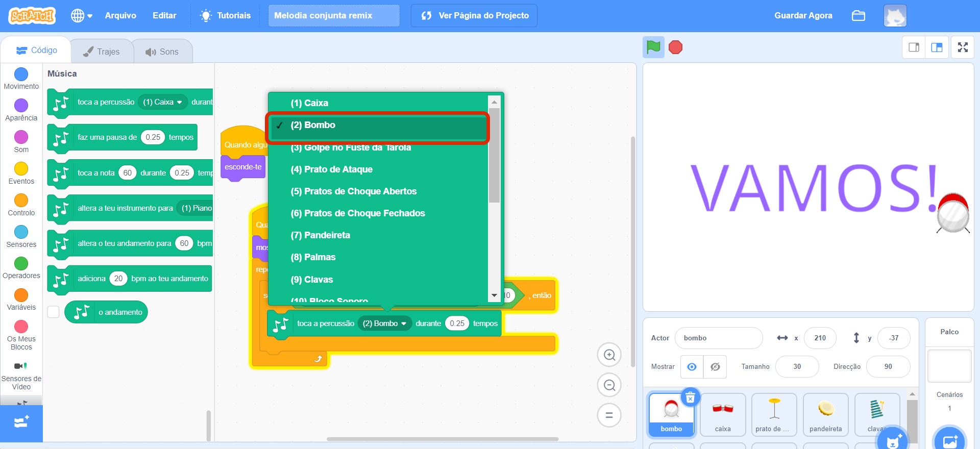This screenshot has height=449, width=980.
Task: Switch to the Sons tab
Action: coord(162,52)
